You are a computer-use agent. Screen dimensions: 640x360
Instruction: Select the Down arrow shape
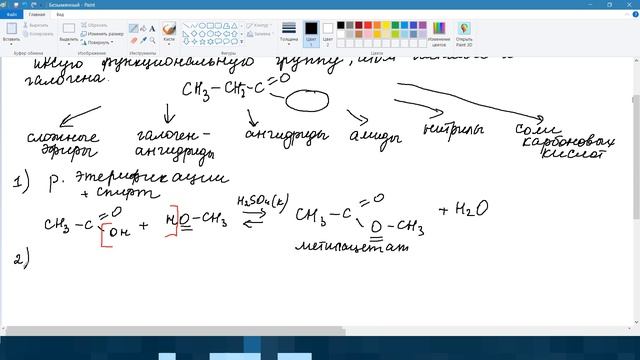(186, 42)
